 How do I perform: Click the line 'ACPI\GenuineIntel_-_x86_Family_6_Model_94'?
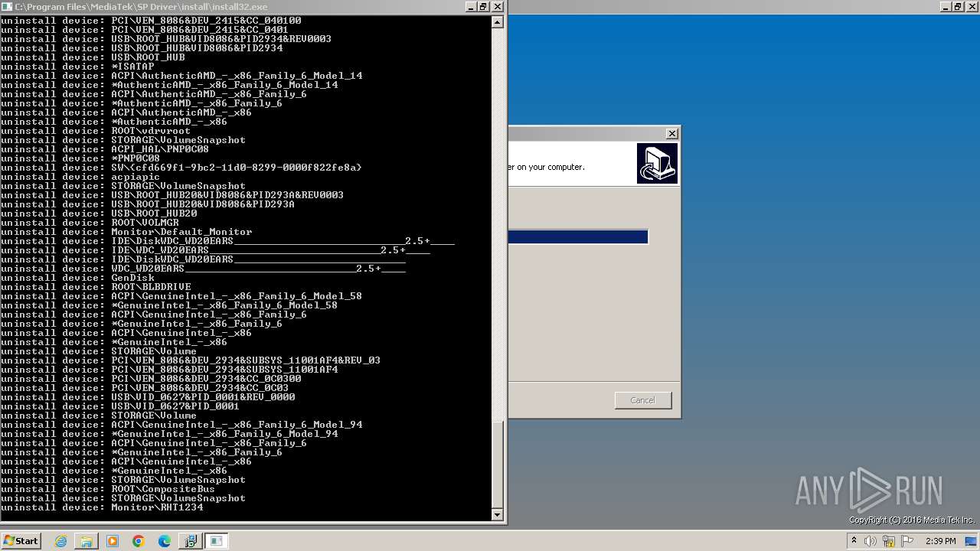[181, 425]
